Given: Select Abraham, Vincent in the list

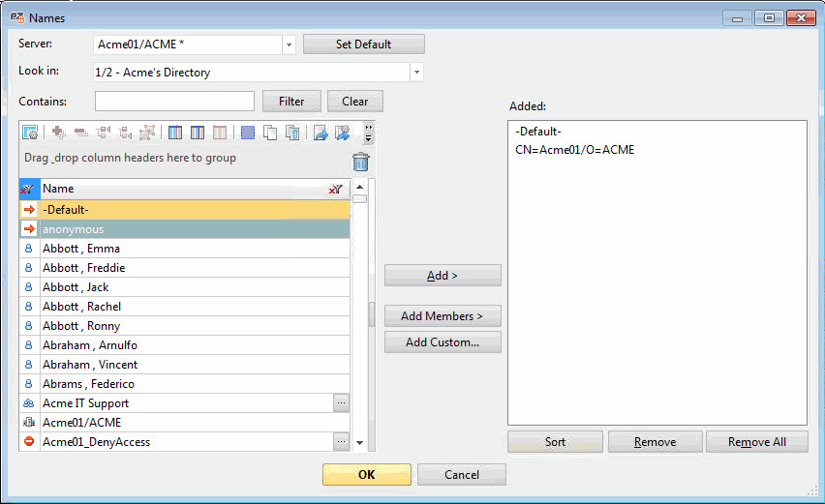Looking at the screenshot, I should [194, 365].
